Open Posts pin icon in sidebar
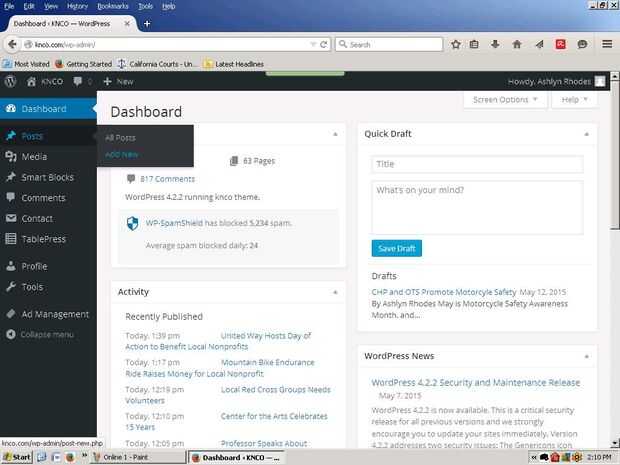Screen dimensions: 620x465 pyautogui.click(x=11, y=136)
